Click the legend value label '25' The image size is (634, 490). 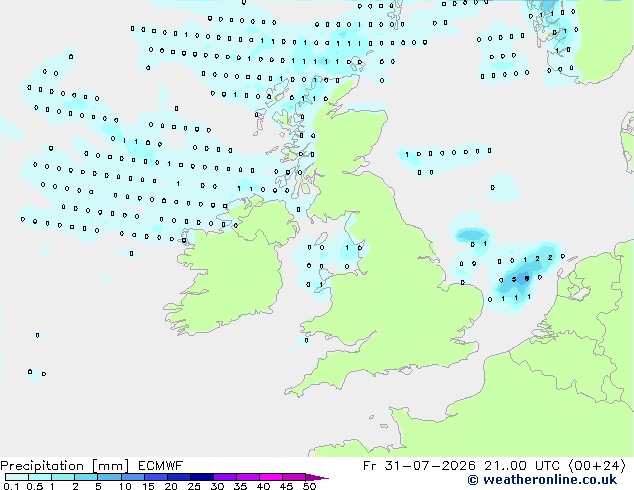[194, 486]
